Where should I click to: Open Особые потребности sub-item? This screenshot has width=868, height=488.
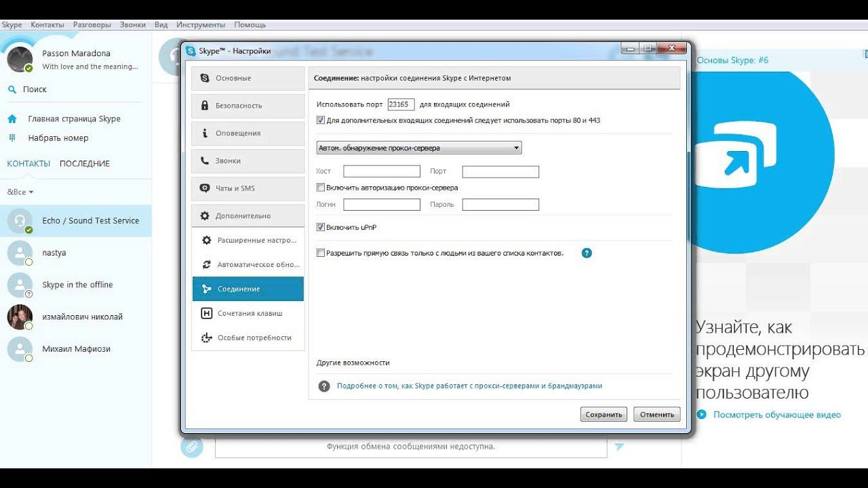pyautogui.click(x=248, y=338)
